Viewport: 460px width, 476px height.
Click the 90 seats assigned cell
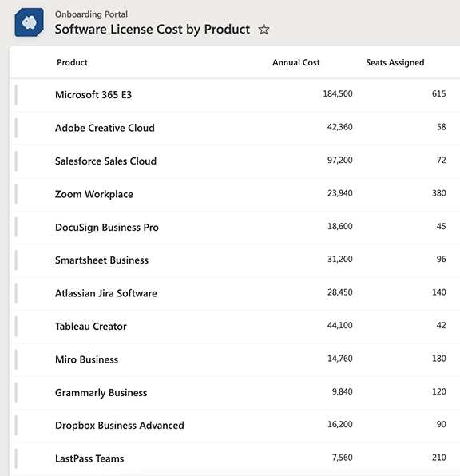[x=441, y=424]
